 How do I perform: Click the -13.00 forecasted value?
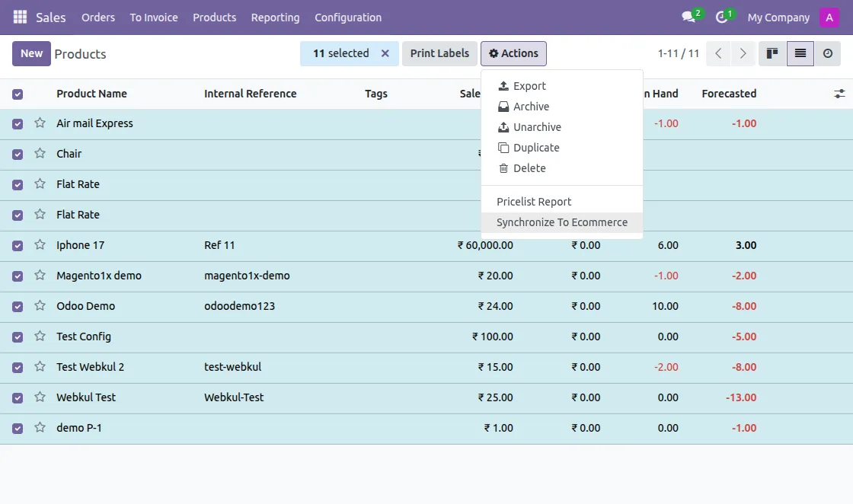(741, 397)
